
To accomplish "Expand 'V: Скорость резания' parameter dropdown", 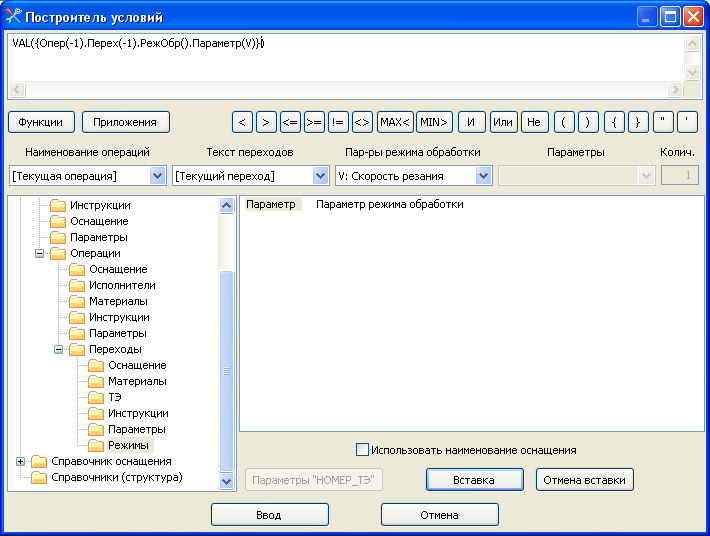I will coord(484,176).
